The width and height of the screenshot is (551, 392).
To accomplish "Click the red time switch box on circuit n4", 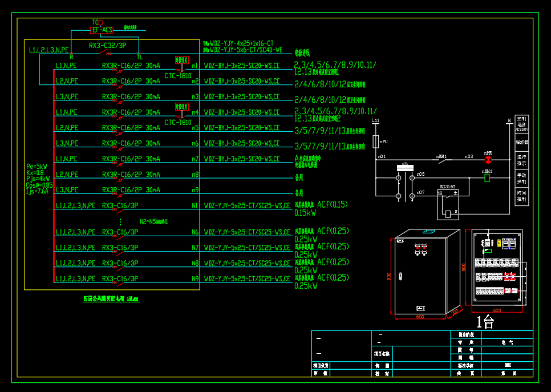I will tap(182, 107).
